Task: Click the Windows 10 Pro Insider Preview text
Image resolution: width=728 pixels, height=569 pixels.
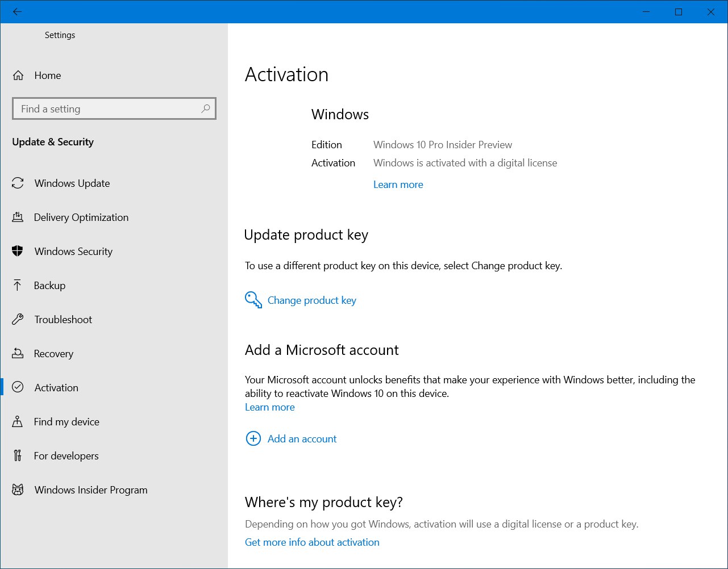Action: (443, 145)
